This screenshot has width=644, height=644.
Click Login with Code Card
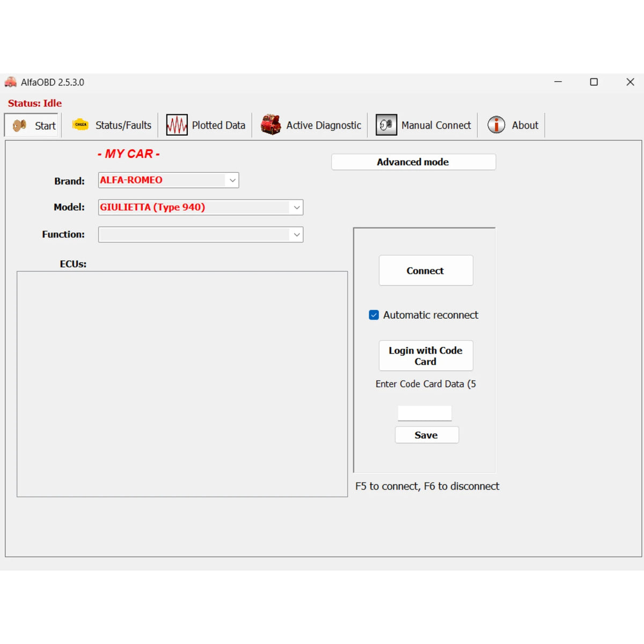(426, 355)
